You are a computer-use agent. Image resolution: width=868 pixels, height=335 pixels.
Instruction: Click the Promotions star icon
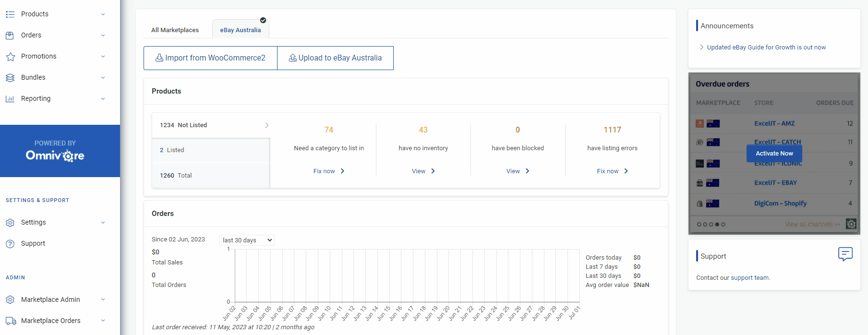(x=10, y=57)
